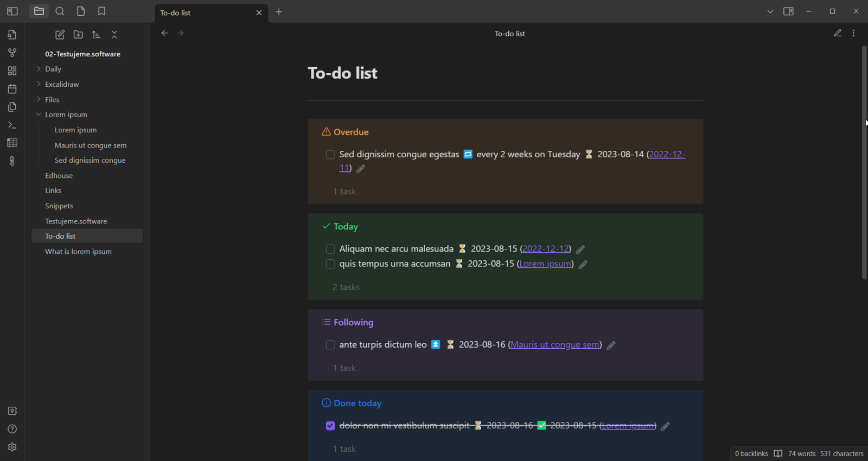Change sort order icon

click(96, 35)
